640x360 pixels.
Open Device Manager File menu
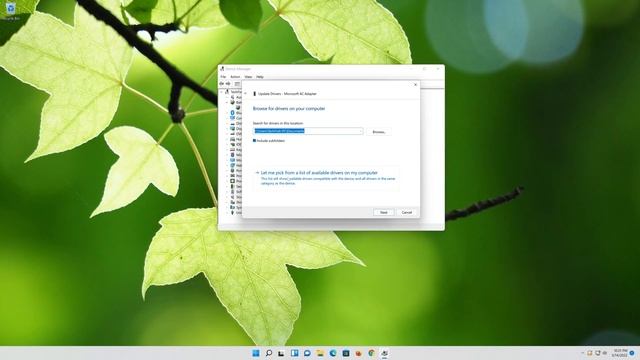[223, 77]
